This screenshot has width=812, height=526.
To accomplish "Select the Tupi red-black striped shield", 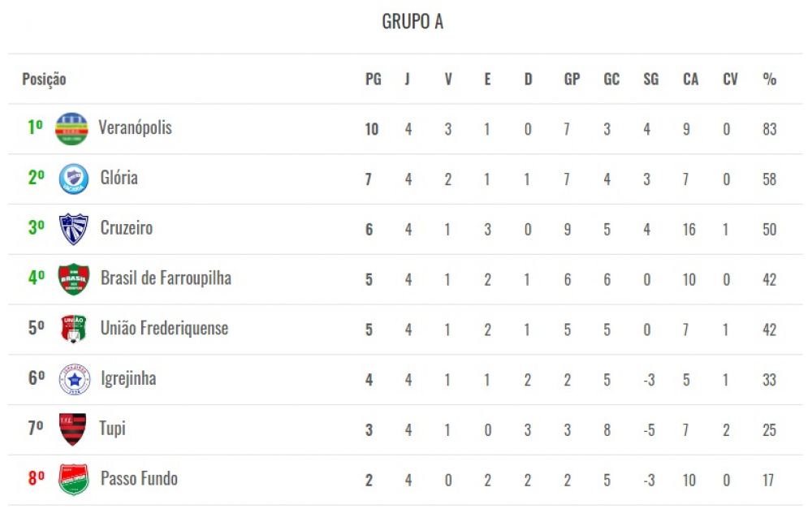I will point(72,429).
